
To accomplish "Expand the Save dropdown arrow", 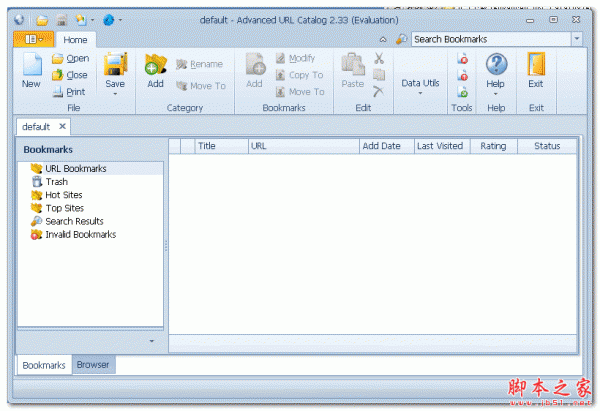I will click(x=115, y=94).
